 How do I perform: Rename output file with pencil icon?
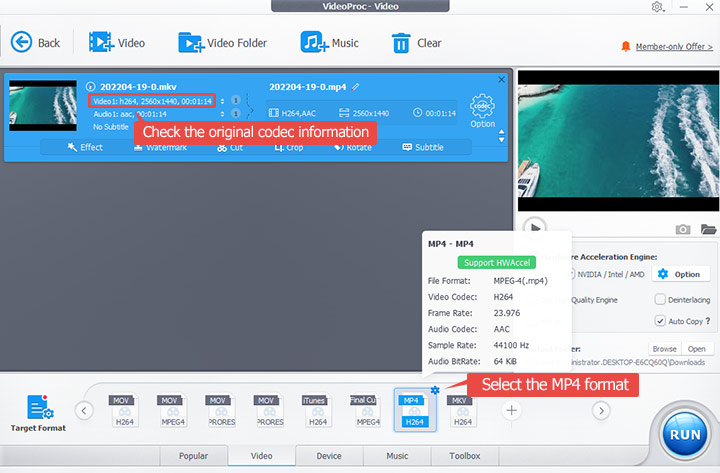[355, 87]
